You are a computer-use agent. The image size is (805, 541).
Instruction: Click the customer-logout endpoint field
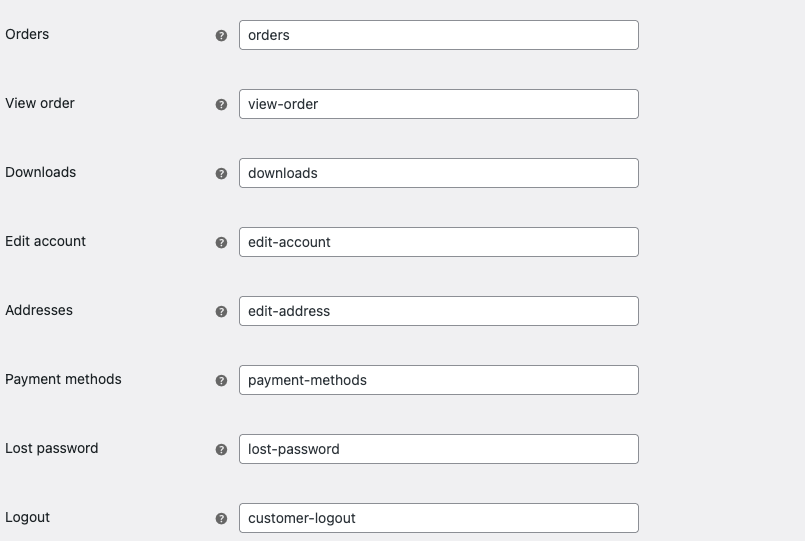(x=438, y=518)
